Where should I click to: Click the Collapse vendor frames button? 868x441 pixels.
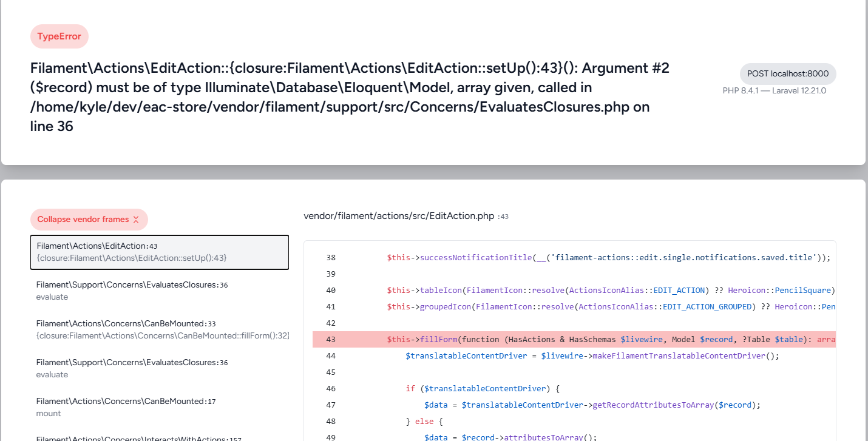click(x=89, y=220)
